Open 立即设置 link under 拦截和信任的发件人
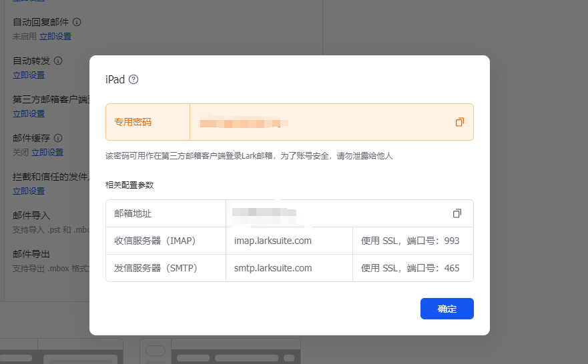Screen dimensions: 588x364 (29, 191)
